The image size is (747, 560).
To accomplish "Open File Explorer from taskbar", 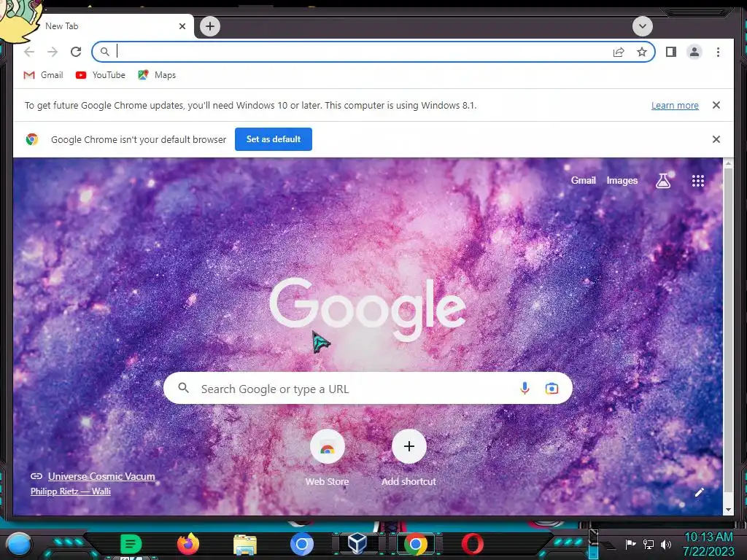I will pos(245,544).
